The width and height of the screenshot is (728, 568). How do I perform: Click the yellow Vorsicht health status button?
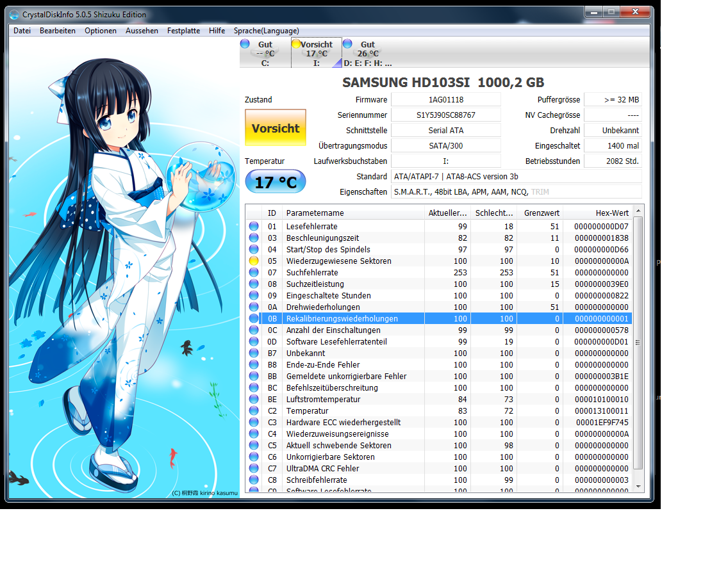click(276, 127)
